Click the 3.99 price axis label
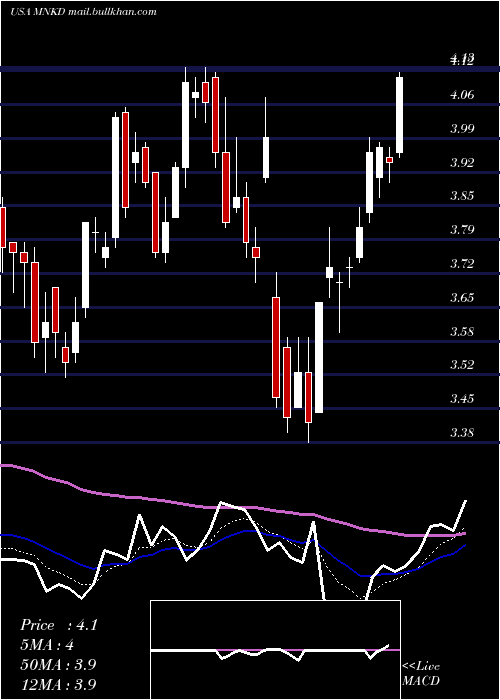This screenshot has width=500, height=700. (462, 129)
